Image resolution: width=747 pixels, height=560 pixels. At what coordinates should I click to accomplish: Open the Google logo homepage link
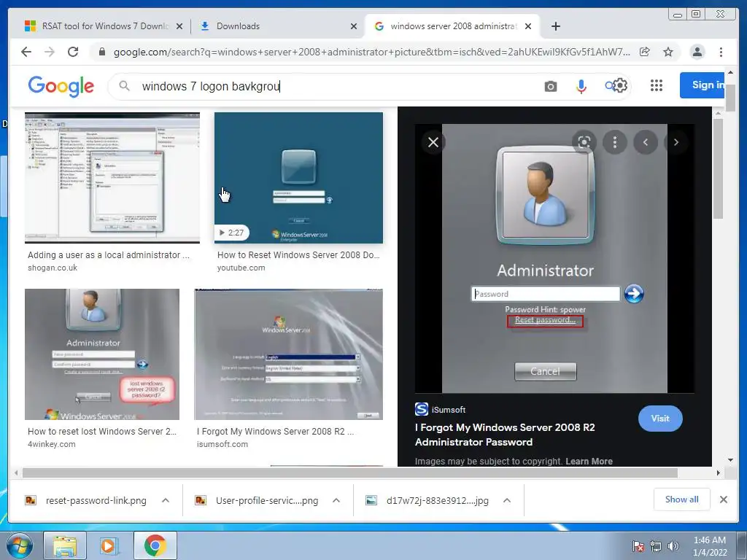pyautogui.click(x=61, y=86)
